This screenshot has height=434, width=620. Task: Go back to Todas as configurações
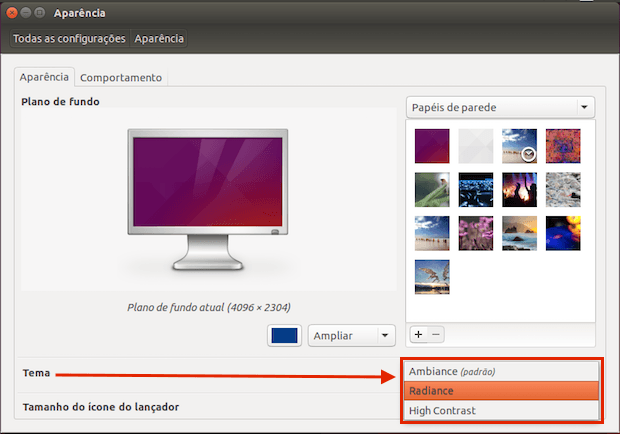coord(69,38)
